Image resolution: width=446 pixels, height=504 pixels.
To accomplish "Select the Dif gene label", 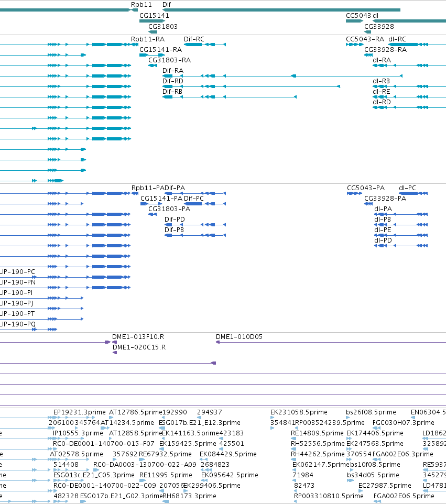I will [167, 5].
